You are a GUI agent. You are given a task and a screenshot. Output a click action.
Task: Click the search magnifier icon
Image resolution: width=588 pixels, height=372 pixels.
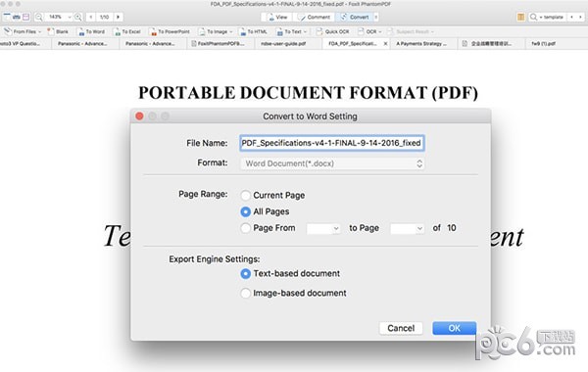[533, 17]
